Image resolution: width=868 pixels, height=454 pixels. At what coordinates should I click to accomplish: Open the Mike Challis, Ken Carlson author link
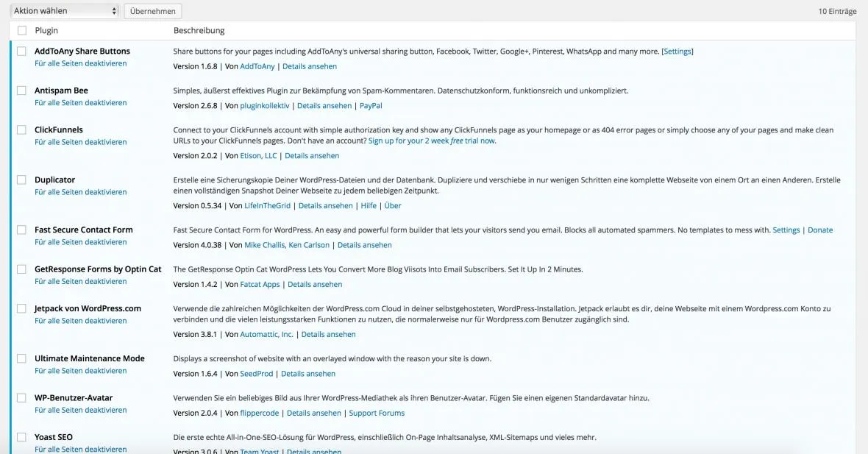point(287,245)
